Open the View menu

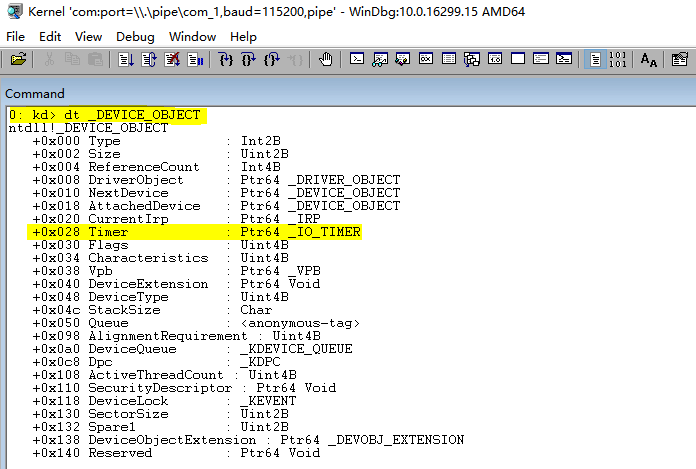(88, 37)
